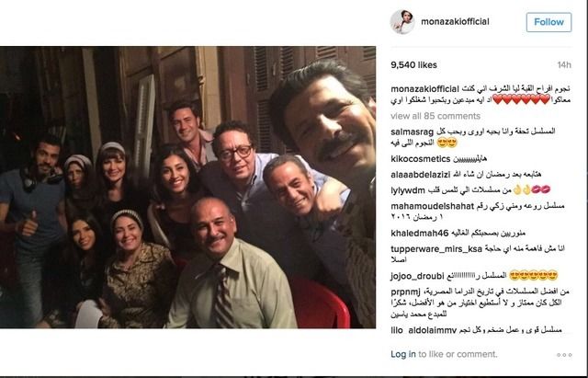Open monazakiofficial username in the post header

[x=455, y=22]
